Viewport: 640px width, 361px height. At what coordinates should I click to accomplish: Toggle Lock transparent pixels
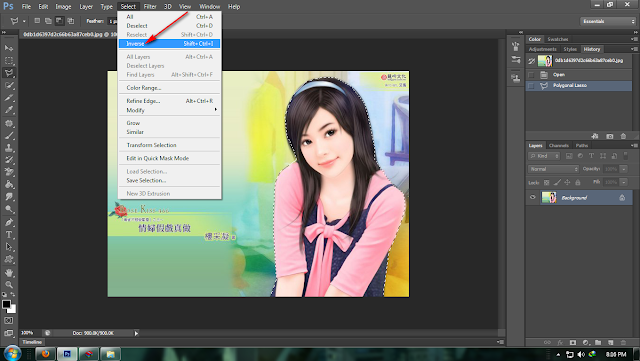(x=547, y=183)
